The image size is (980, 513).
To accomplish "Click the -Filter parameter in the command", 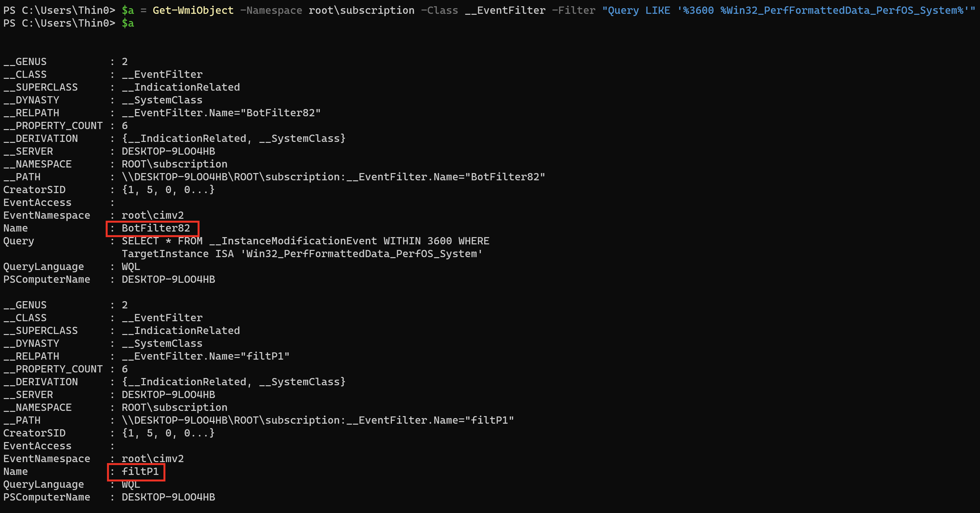I will 573,10.
